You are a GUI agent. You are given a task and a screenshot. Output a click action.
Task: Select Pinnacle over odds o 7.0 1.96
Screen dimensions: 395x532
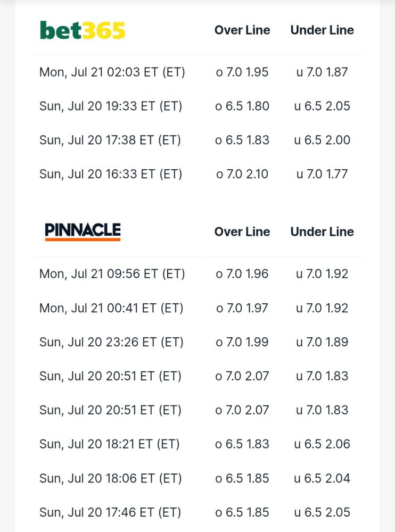[242, 274]
